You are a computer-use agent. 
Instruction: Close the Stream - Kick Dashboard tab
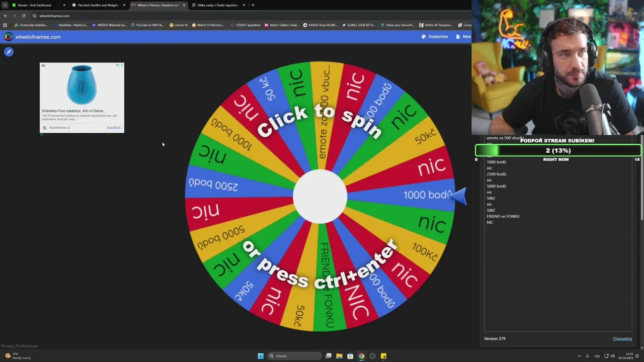point(64,5)
